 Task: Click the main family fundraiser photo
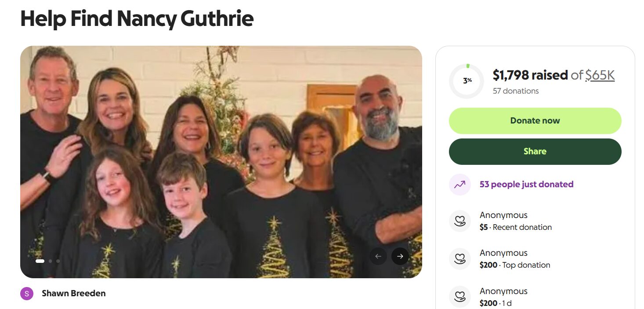[221, 162]
